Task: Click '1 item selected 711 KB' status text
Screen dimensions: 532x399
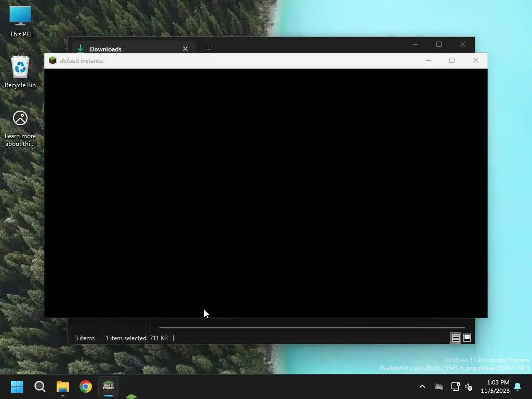Action: tap(137, 338)
